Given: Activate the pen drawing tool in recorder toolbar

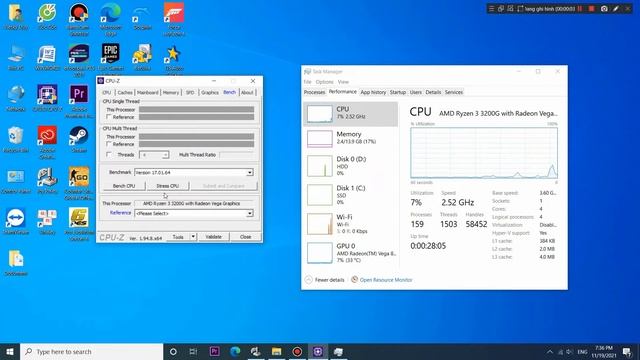Looking at the screenshot, I should coord(616,9).
